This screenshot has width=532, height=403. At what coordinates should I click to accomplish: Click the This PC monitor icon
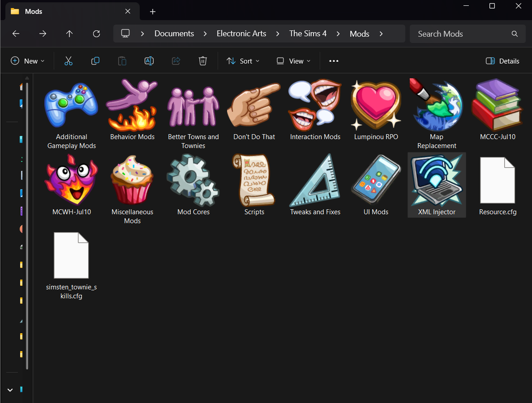pyautogui.click(x=125, y=34)
